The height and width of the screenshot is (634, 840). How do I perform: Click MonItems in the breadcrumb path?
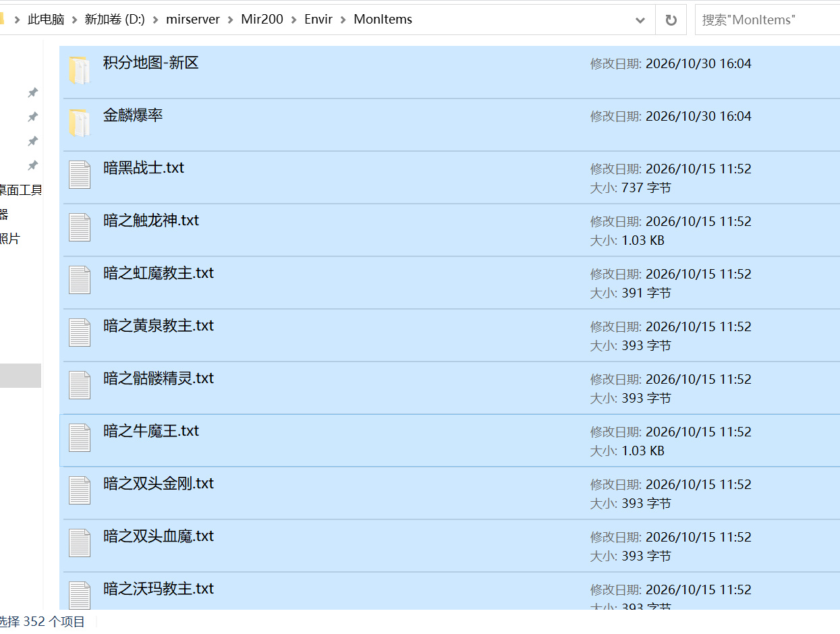383,20
